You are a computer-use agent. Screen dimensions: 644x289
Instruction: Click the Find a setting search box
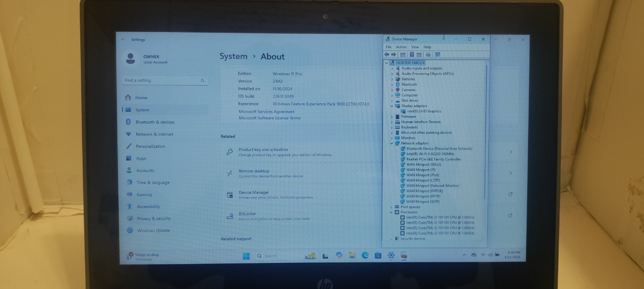point(164,80)
